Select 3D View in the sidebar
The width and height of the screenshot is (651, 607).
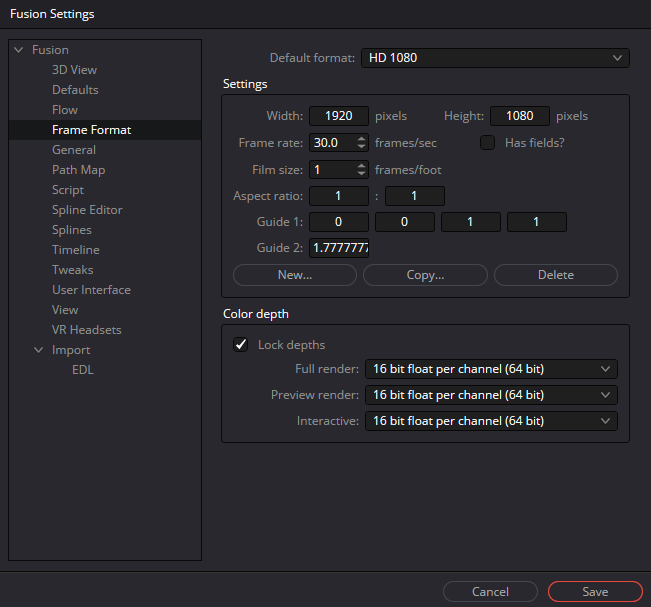point(74,70)
